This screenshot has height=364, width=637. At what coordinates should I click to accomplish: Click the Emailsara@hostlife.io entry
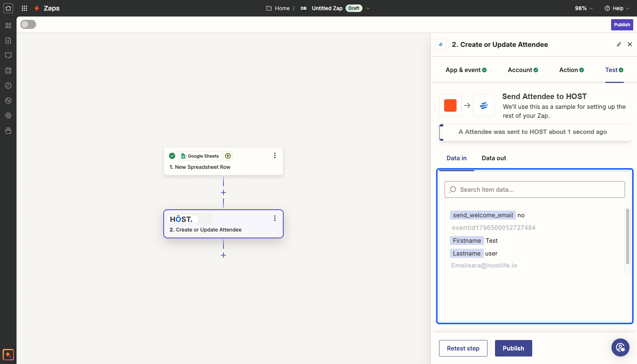(x=484, y=265)
